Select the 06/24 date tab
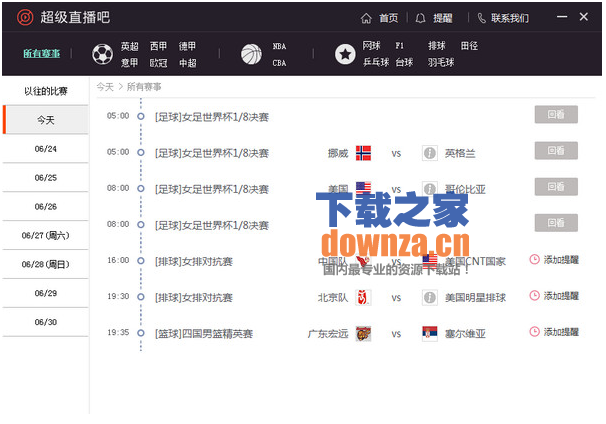606x424 pixels. tap(46, 149)
